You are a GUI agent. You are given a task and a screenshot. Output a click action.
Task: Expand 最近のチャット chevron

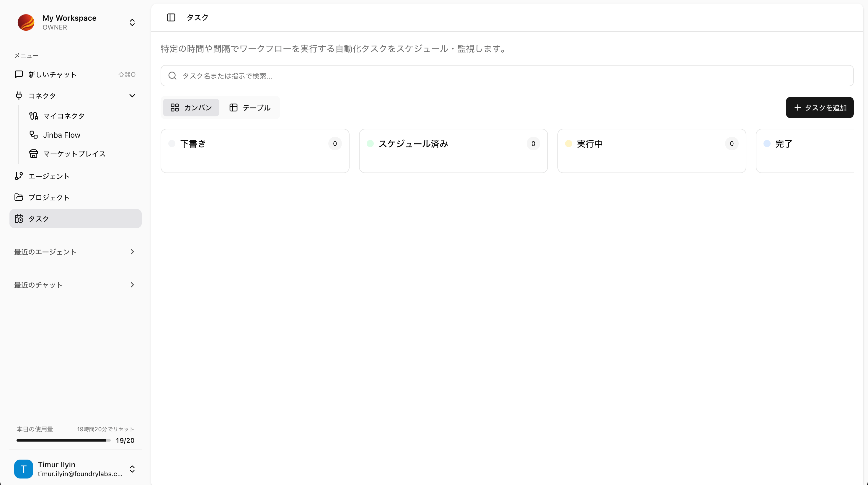coord(132,285)
